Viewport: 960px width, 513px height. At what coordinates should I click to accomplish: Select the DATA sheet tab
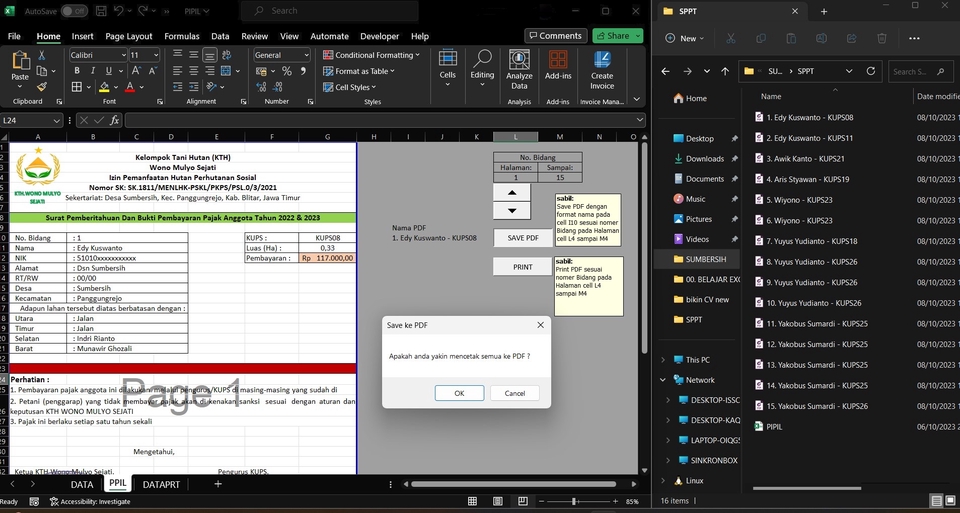coord(81,484)
